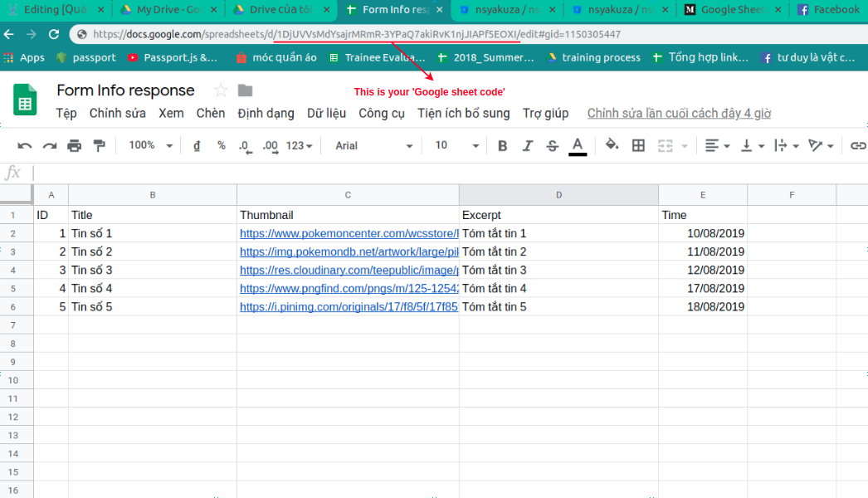Toggle italic formatting
The height and width of the screenshot is (498, 868).
528,146
